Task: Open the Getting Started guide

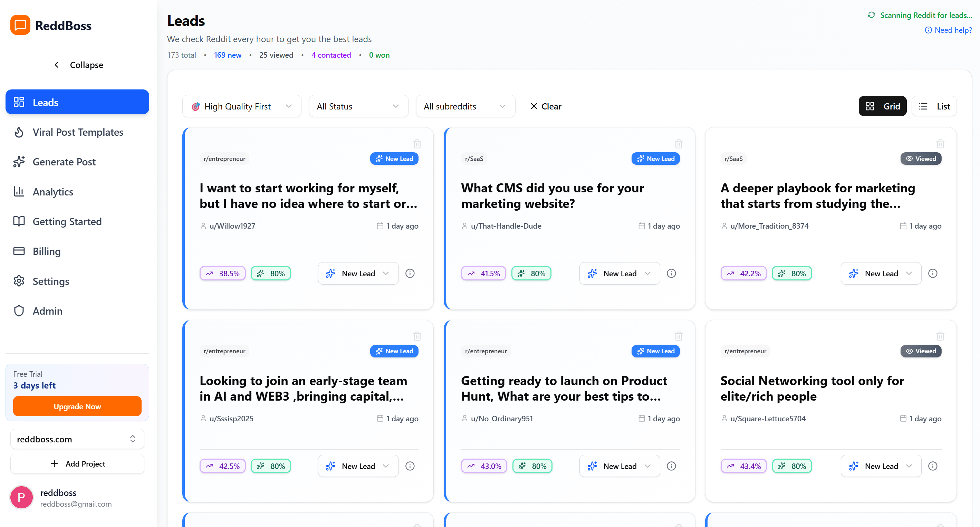Action: 67,221
